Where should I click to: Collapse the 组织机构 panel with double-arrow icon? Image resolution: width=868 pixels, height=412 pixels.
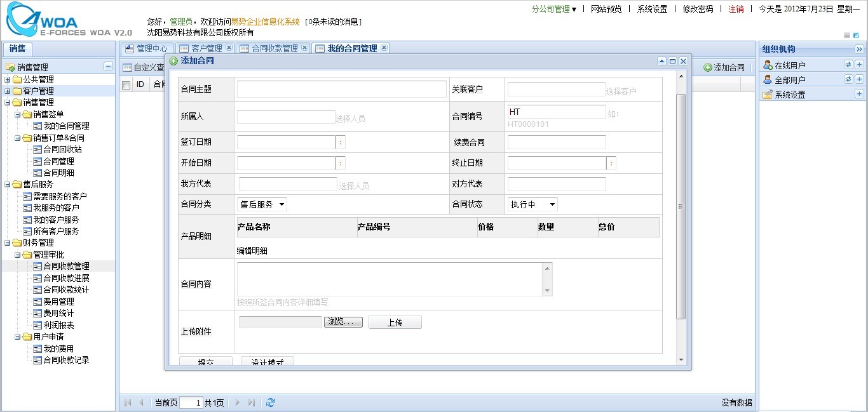859,49
